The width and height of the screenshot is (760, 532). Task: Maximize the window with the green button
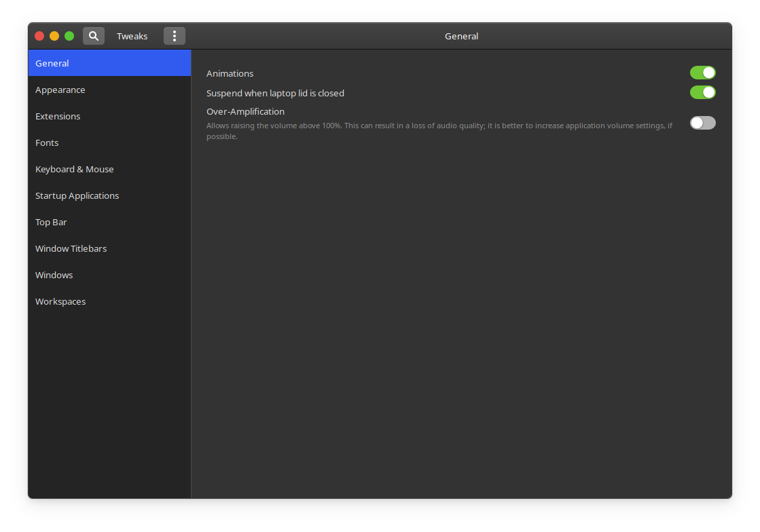pyautogui.click(x=69, y=36)
